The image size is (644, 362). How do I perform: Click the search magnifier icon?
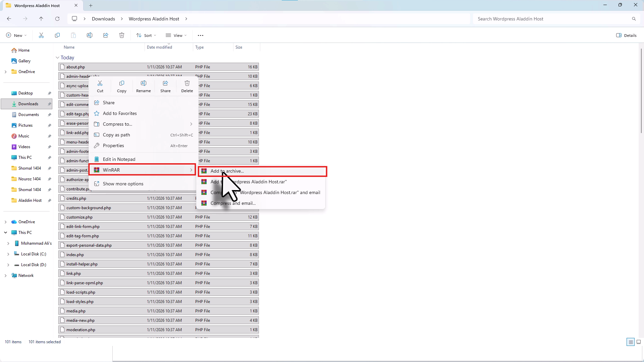(634, 19)
